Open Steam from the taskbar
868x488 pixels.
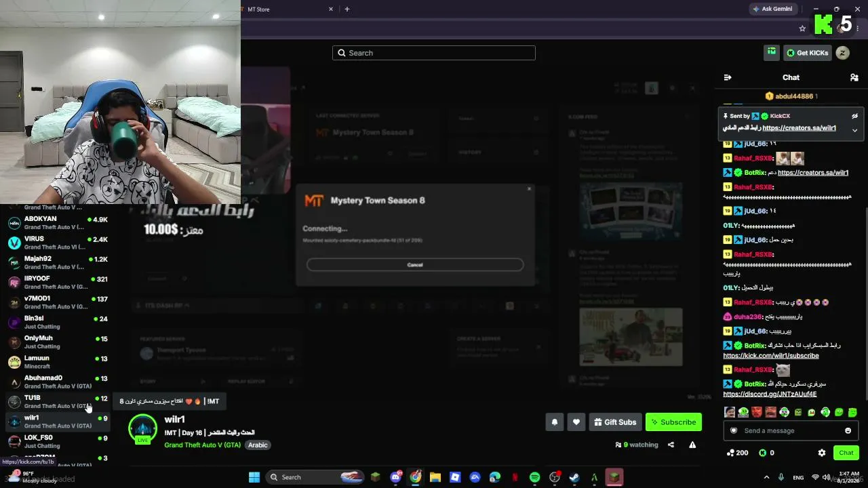tap(574, 477)
